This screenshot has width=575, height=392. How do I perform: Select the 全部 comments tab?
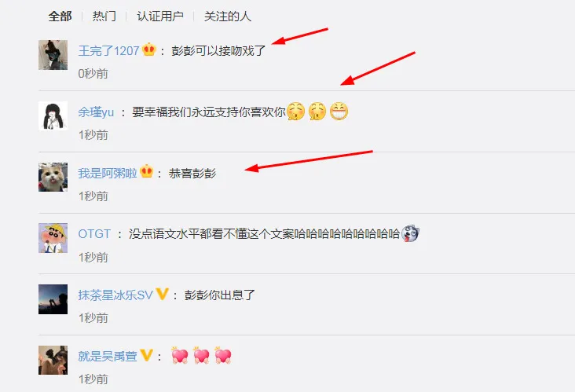[x=60, y=16]
